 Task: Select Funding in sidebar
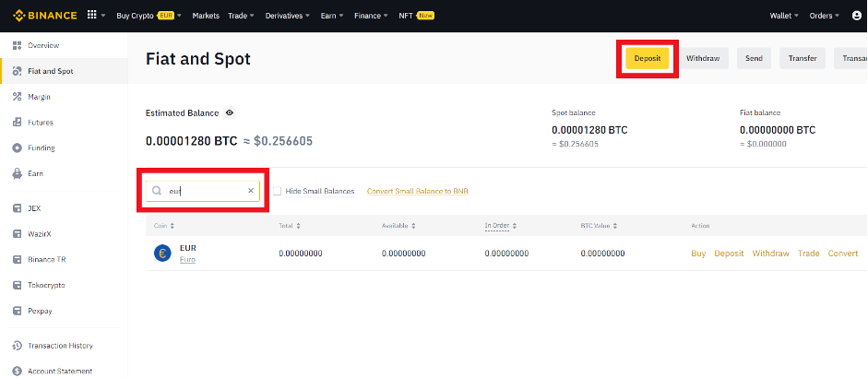point(42,148)
